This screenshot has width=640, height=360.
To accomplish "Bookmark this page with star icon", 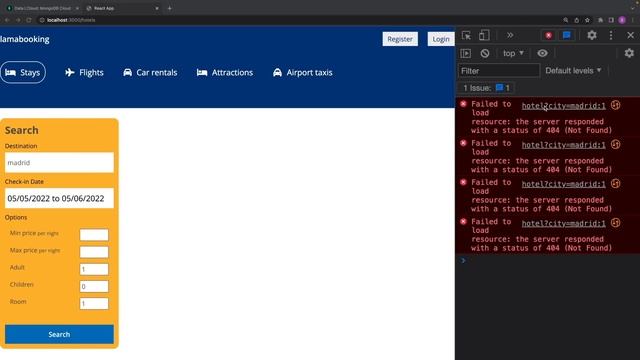I will [x=587, y=20].
